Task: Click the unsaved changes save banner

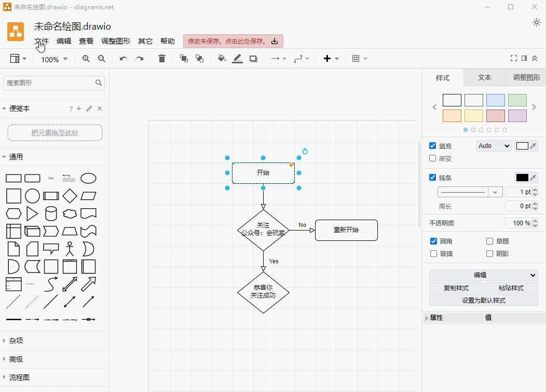Action: click(233, 41)
